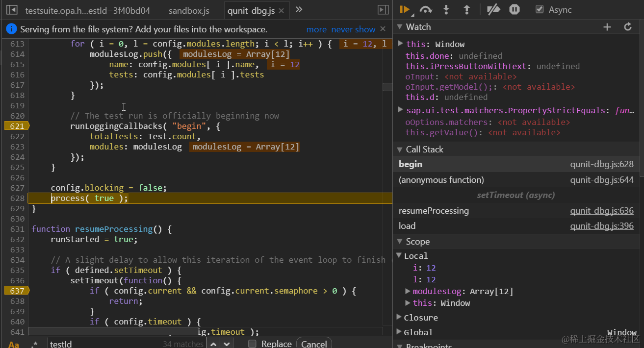Select the qunit-dbg.js tab
The image size is (644, 348).
[258, 10]
